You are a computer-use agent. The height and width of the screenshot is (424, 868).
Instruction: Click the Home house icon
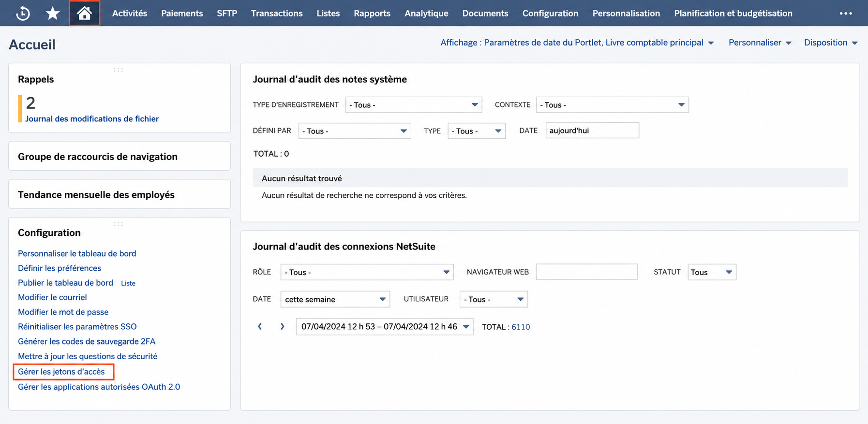click(84, 13)
